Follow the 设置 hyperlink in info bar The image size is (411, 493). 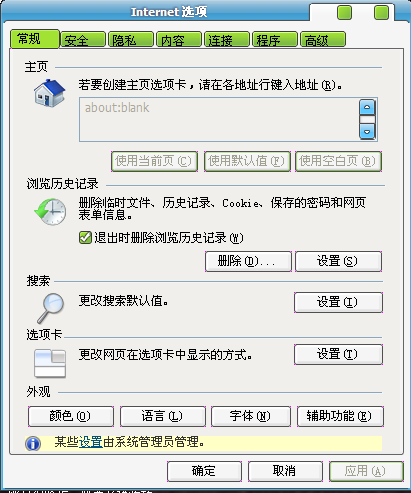tap(91, 442)
